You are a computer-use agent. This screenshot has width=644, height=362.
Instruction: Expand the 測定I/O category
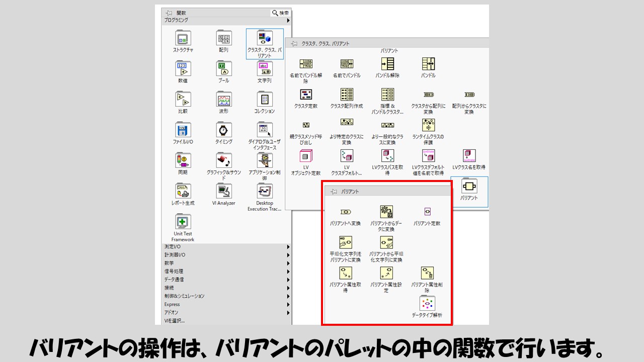[226, 247]
